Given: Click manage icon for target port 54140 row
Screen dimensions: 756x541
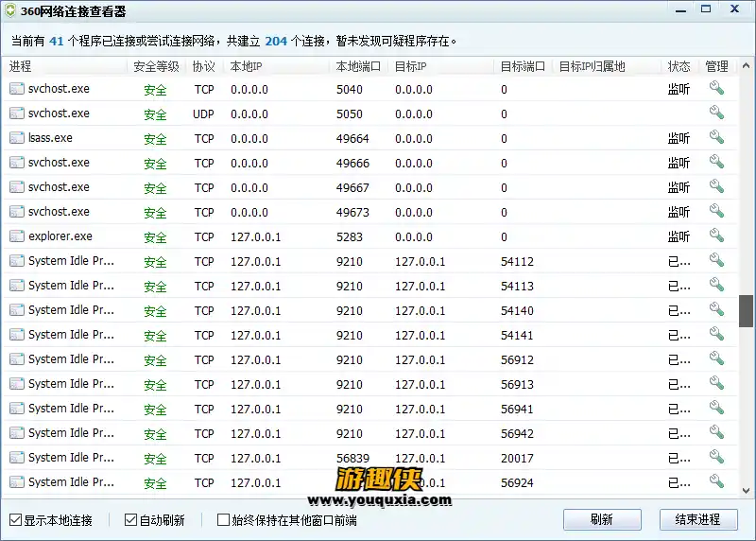Looking at the screenshot, I should click(x=716, y=309).
